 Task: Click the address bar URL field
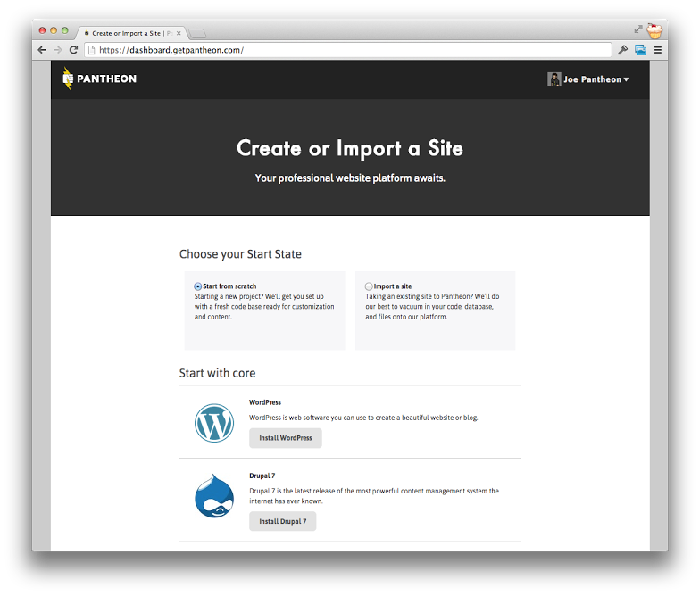(x=348, y=50)
